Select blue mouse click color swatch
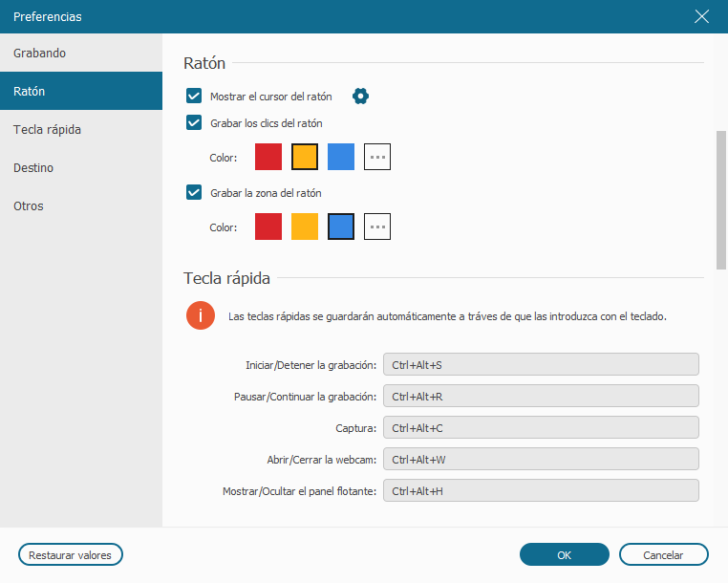This screenshot has width=728, height=583. click(x=341, y=157)
